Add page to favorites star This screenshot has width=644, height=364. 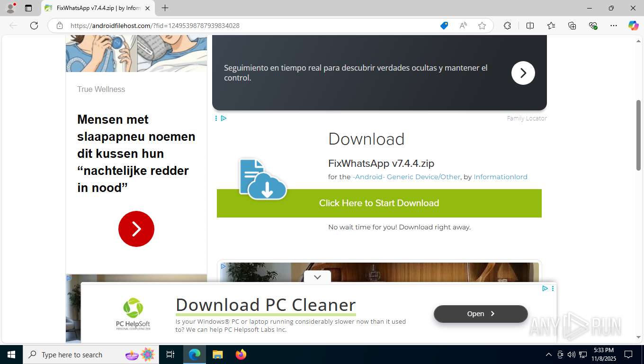482,26
